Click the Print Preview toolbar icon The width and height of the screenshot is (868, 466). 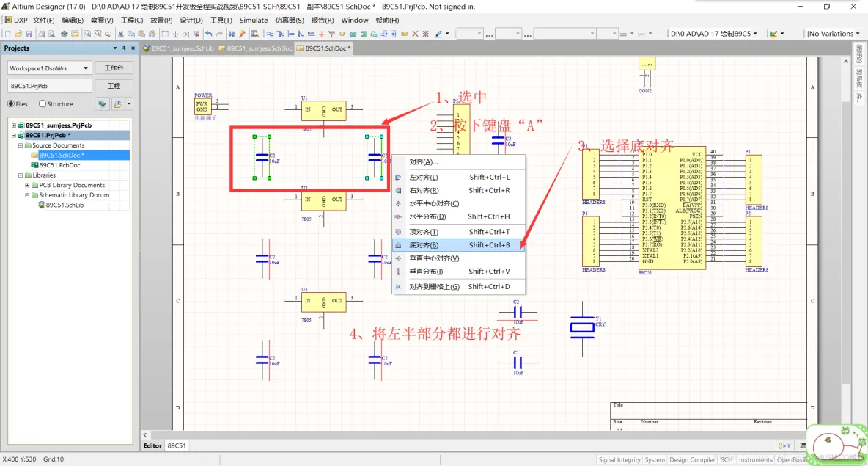tap(51, 34)
